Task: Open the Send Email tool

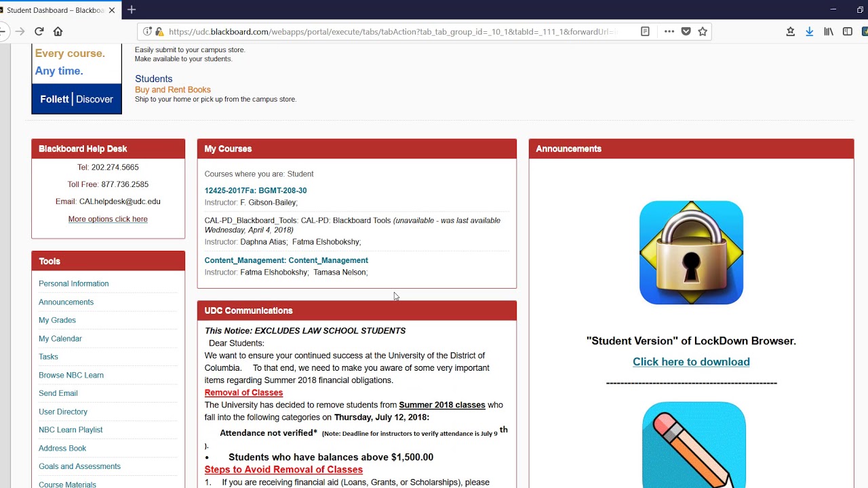Action: (58, 393)
